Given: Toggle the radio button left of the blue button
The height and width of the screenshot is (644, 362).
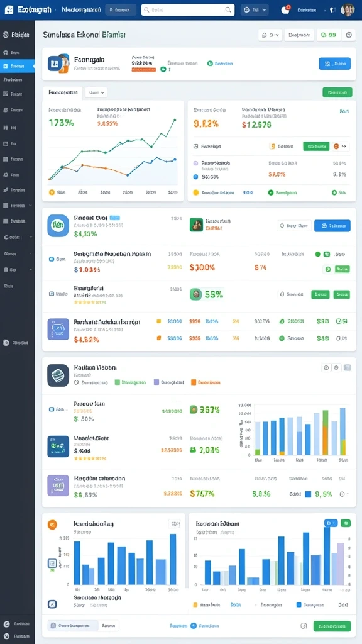Looking at the screenshot, I should click(x=282, y=226).
